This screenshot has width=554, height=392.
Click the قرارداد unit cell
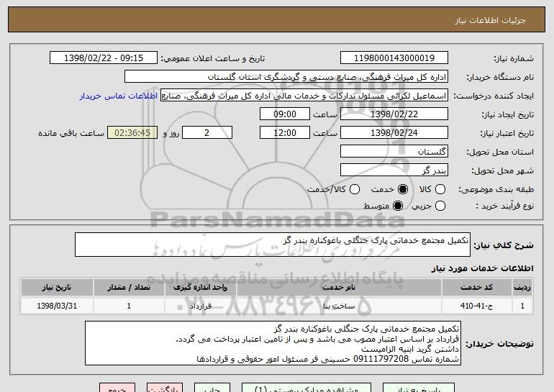200,306
